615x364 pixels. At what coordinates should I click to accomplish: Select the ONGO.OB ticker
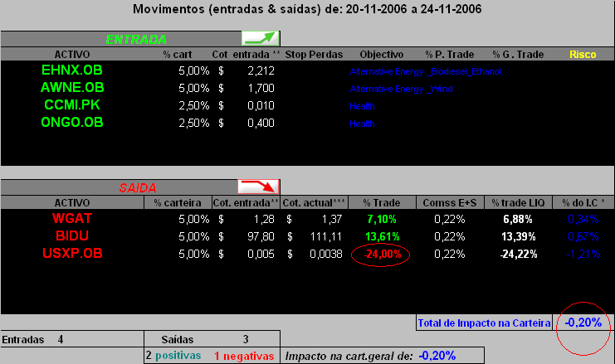coord(71,122)
